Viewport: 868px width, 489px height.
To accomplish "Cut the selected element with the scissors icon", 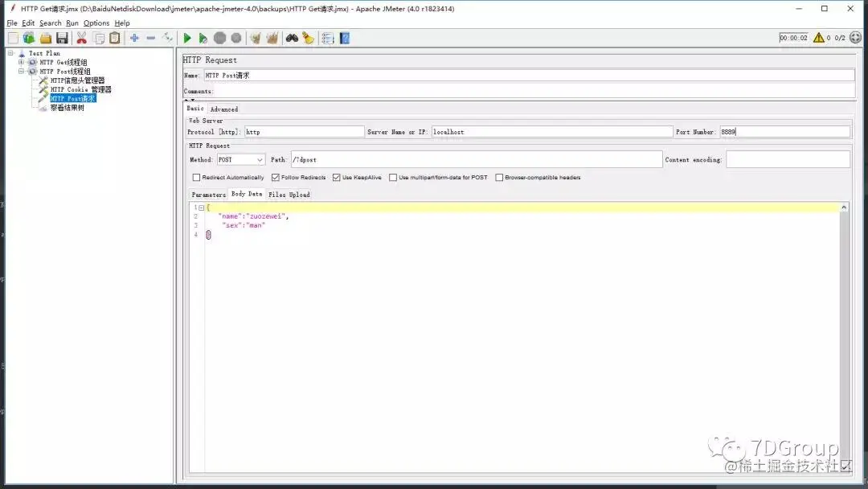I will coord(81,39).
